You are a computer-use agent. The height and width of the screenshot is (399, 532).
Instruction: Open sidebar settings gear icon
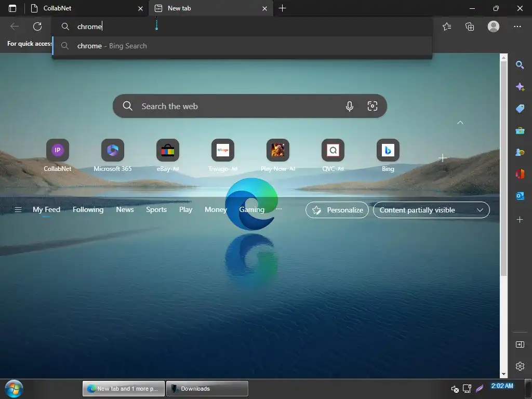(x=520, y=366)
